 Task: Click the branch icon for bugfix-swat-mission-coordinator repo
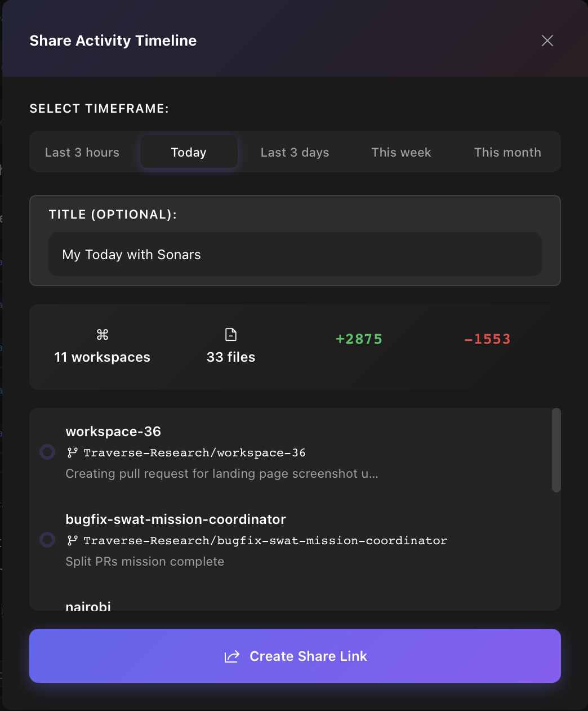72,540
